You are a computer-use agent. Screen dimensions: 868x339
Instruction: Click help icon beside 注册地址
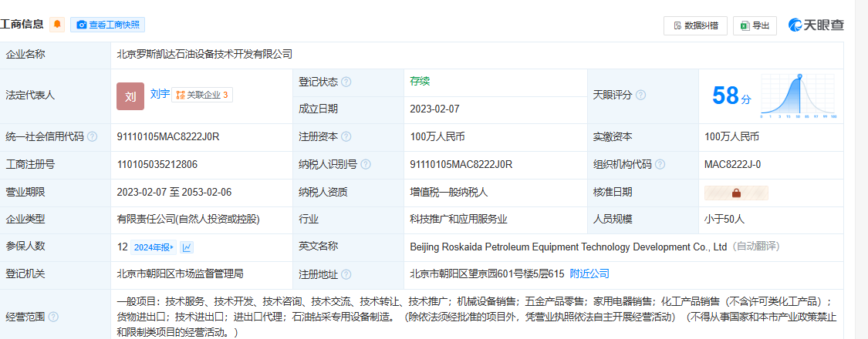click(346, 274)
